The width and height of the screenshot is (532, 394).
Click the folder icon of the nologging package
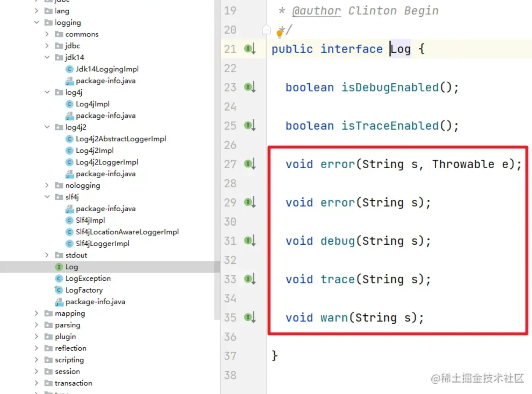point(59,185)
